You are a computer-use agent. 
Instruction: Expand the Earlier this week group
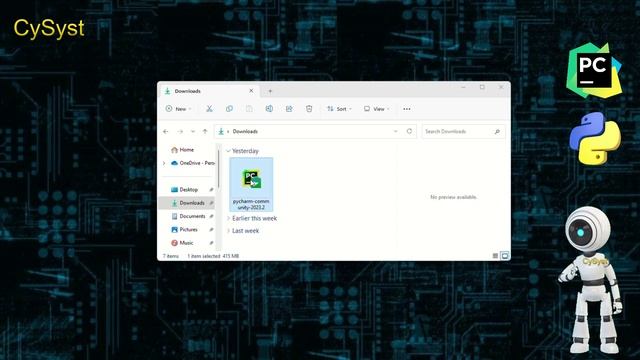coord(228,218)
